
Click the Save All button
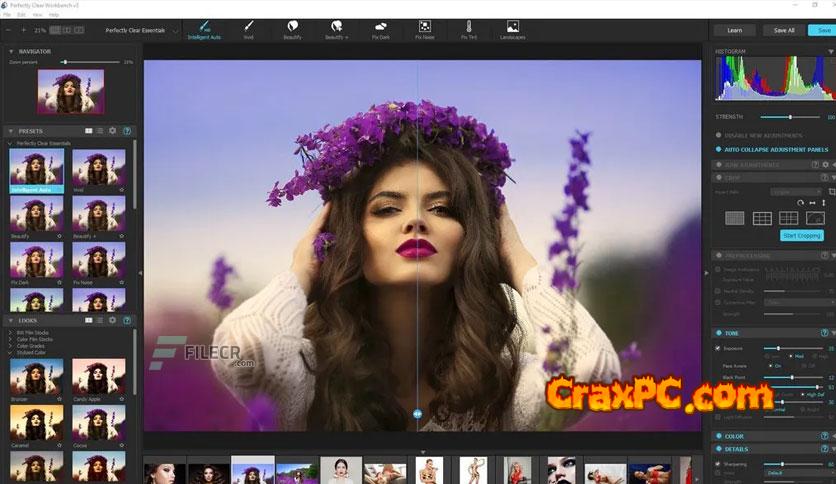[x=783, y=31]
